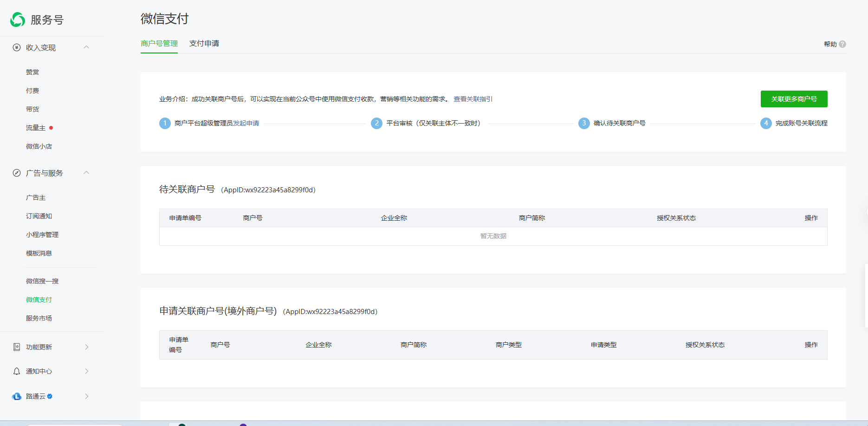Collapse the 收入变现 section
The image size is (868, 426).
tap(86, 47)
